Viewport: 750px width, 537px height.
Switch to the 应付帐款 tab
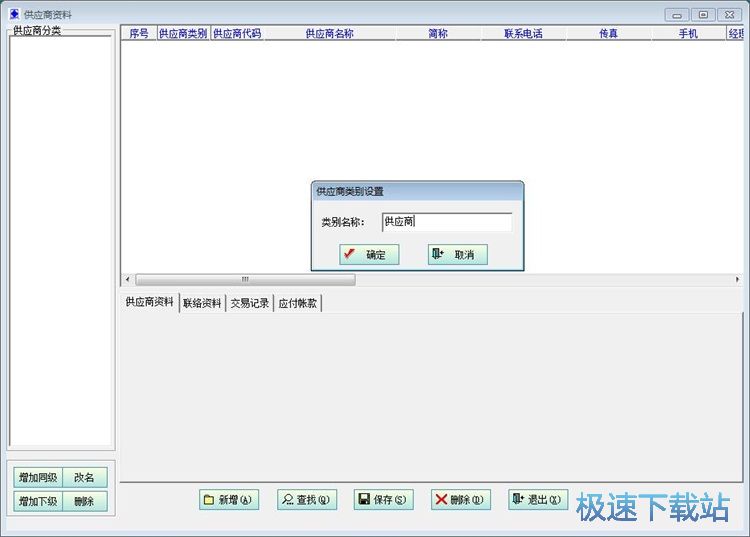tap(298, 303)
